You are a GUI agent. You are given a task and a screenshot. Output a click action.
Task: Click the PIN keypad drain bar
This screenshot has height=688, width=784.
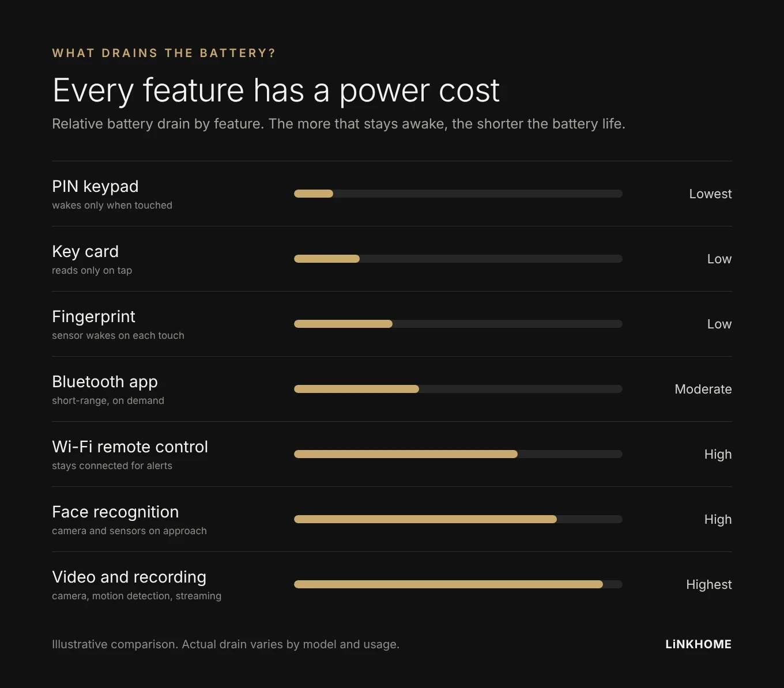(458, 194)
